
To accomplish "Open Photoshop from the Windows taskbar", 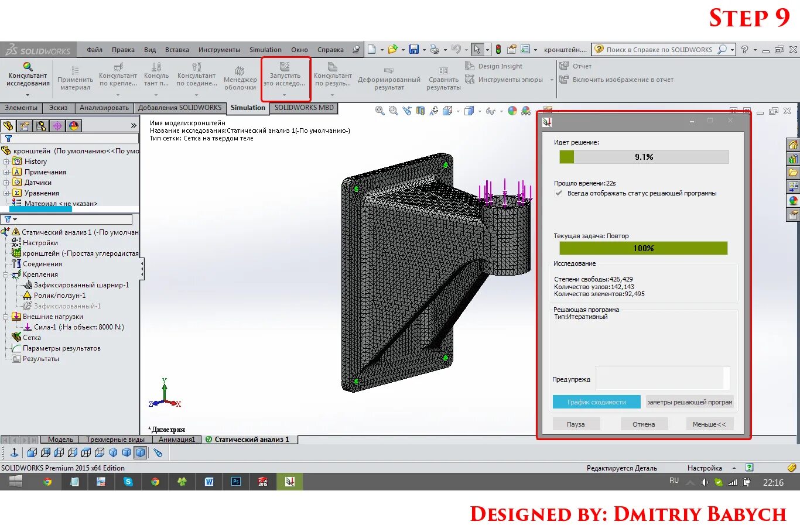I will pyautogui.click(x=236, y=482).
